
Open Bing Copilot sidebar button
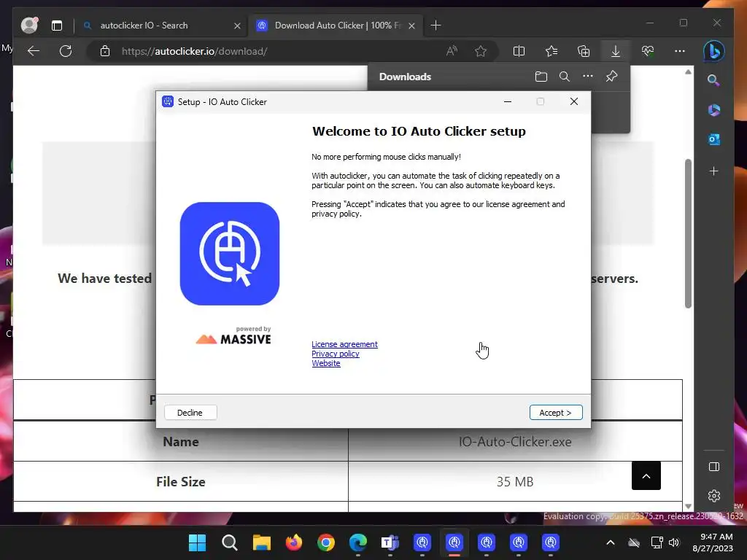click(x=713, y=51)
